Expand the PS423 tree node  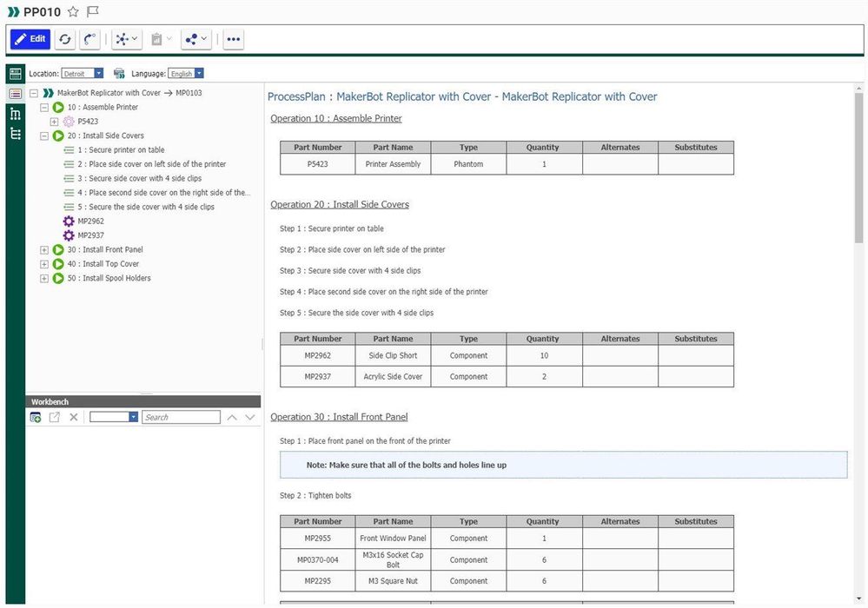point(54,122)
